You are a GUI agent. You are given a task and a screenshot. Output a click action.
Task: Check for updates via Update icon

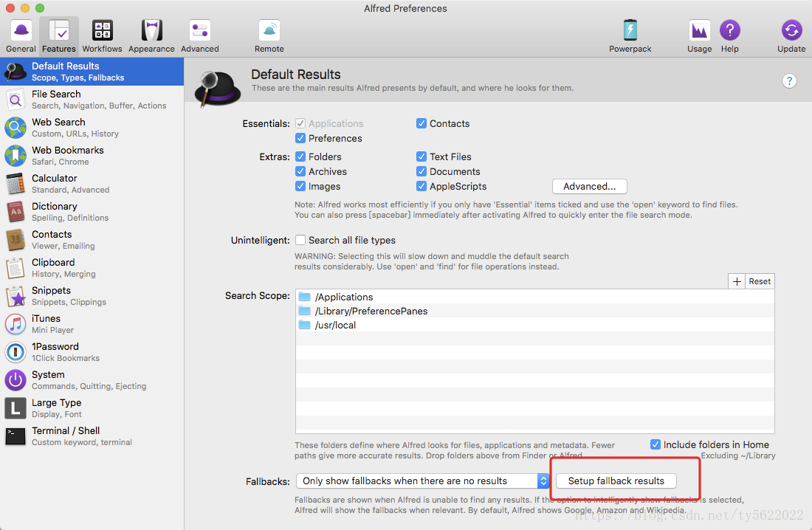click(x=791, y=36)
